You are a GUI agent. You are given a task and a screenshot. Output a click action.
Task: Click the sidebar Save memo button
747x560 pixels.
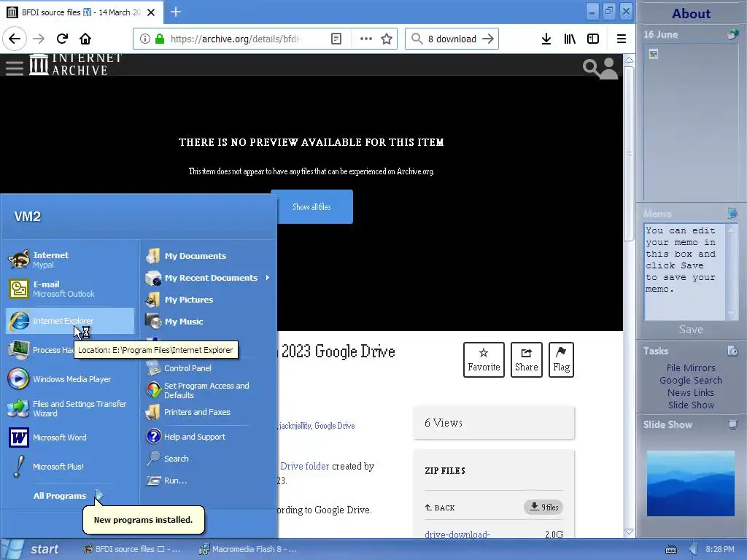691,329
